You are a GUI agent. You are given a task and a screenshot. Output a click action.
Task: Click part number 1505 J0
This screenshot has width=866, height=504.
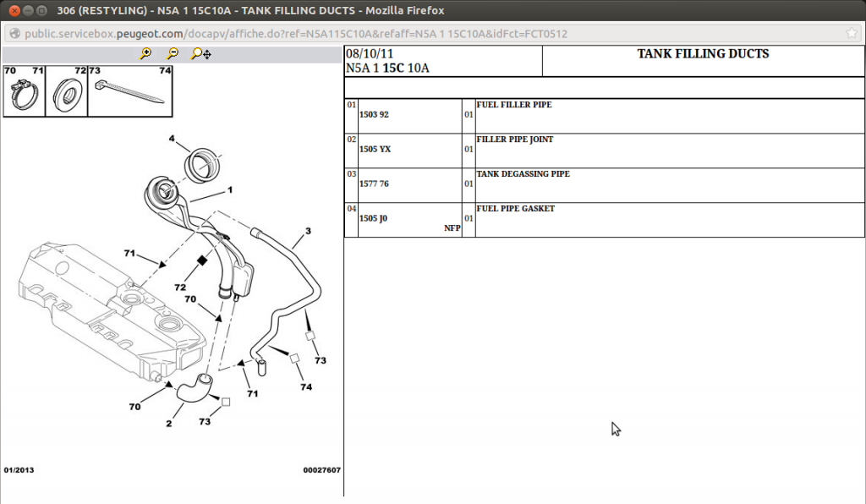point(373,219)
